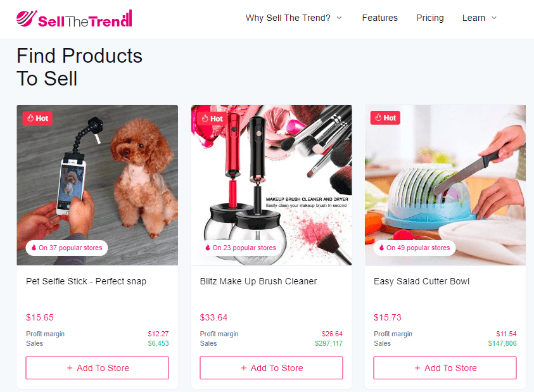Click Hot flame badge on Pet Selfie Stick
This screenshot has width=534, height=392.
click(x=37, y=118)
